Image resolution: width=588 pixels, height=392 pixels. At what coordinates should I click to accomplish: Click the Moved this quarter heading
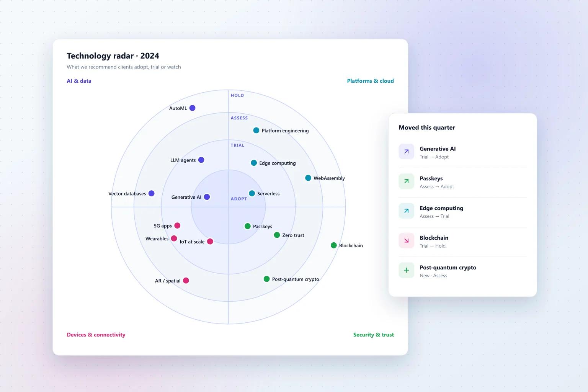(427, 127)
